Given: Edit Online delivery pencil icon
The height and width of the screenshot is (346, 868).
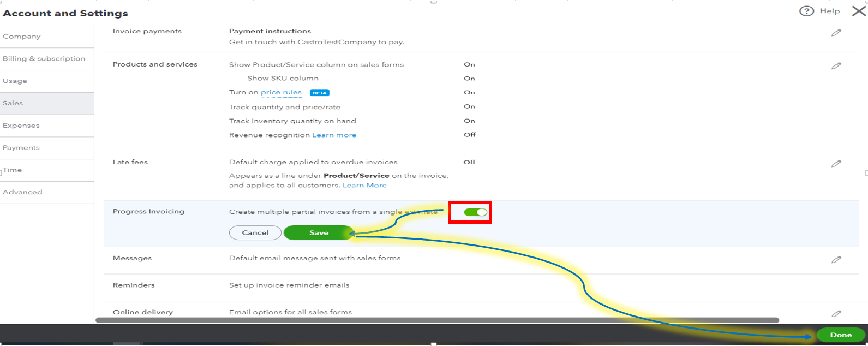Looking at the screenshot, I should pos(836,313).
